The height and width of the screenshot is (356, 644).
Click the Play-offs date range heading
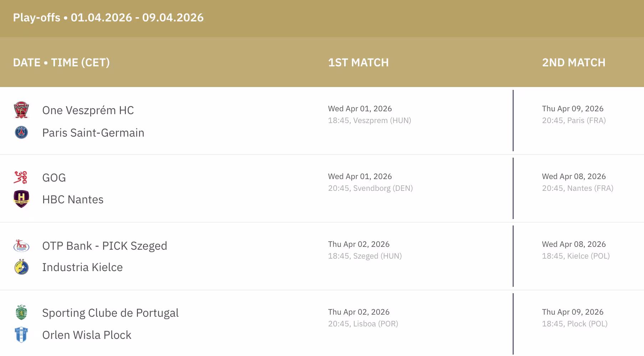108,17
